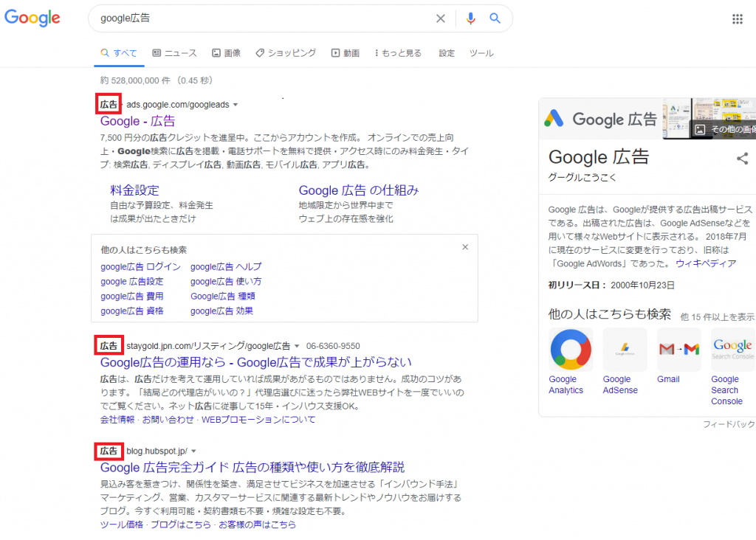Image resolution: width=756 pixels, height=540 pixels.
Task: Open Google AdSense logo thumbnail
Action: pyautogui.click(x=625, y=350)
